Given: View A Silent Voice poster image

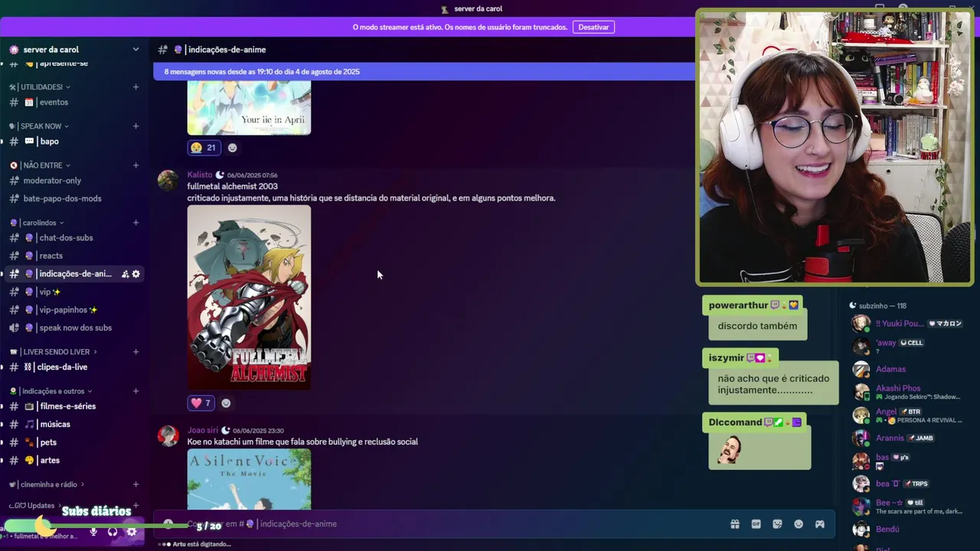Looking at the screenshot, I should [x=249, y=479].
